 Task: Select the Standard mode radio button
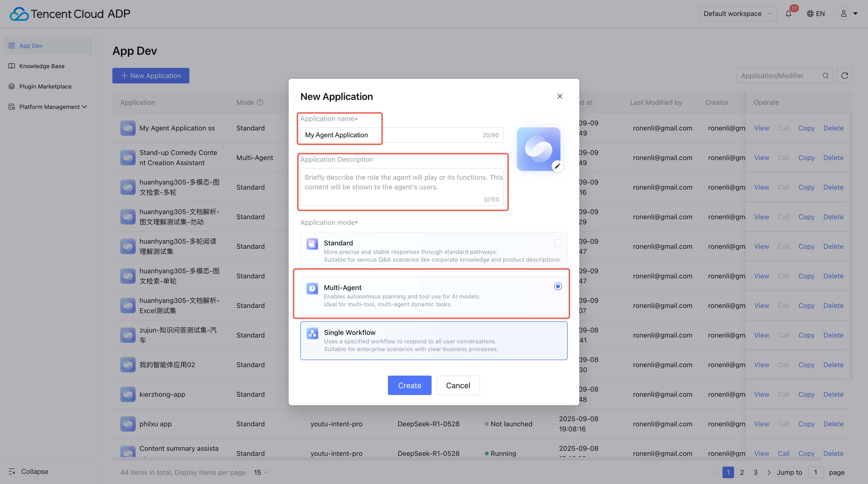(x=558, y=242)
